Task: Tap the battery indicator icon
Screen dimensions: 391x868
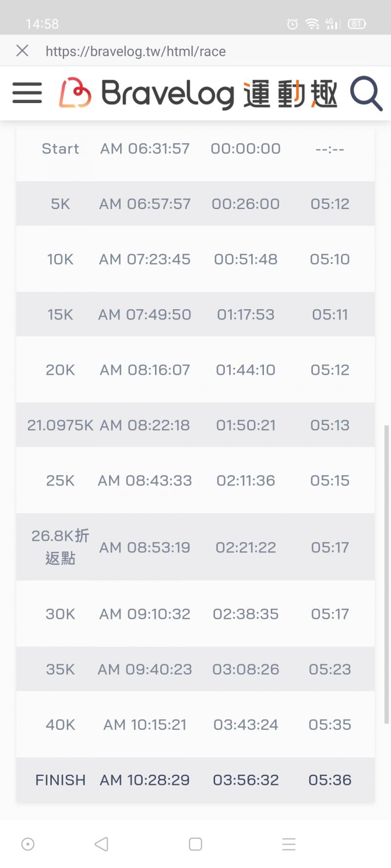Action: 356,23
